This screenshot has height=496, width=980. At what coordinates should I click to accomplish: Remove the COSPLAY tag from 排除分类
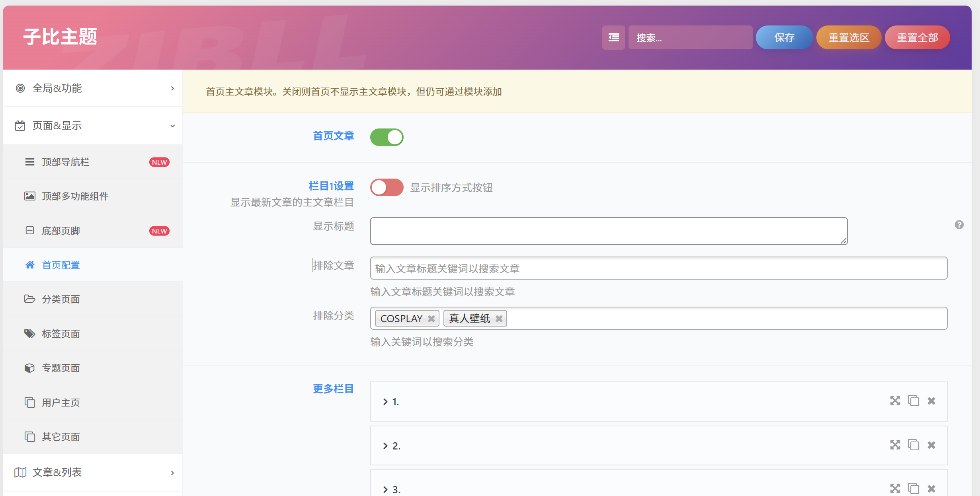[x=431, y=318]
